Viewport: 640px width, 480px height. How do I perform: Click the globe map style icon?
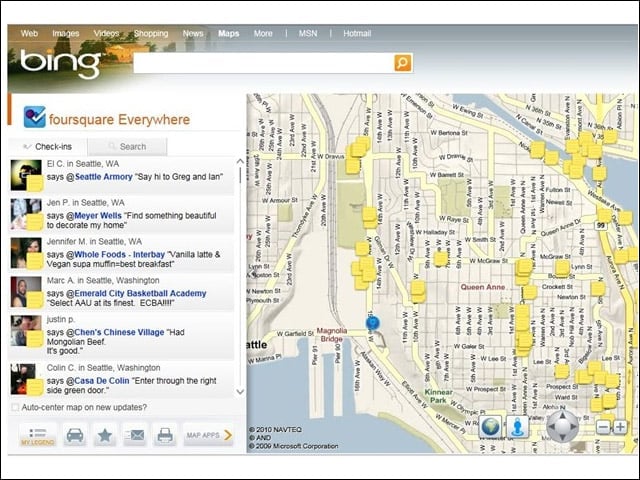490,427
